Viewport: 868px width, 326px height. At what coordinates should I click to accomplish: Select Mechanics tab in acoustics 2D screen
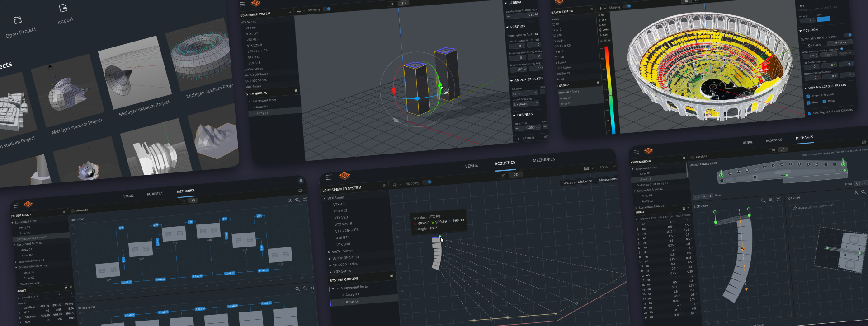(544, 160)
